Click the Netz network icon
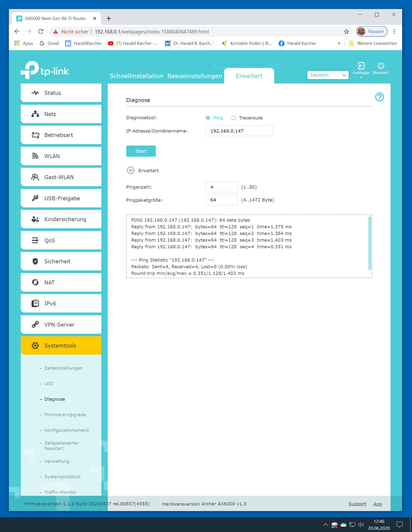The image size is (412, 532). [x=35, y=114]
